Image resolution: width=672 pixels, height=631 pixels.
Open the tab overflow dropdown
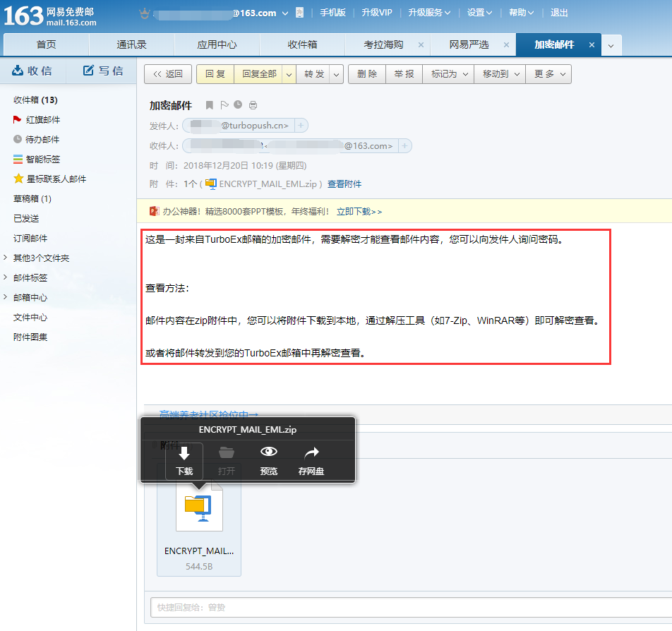611,45
